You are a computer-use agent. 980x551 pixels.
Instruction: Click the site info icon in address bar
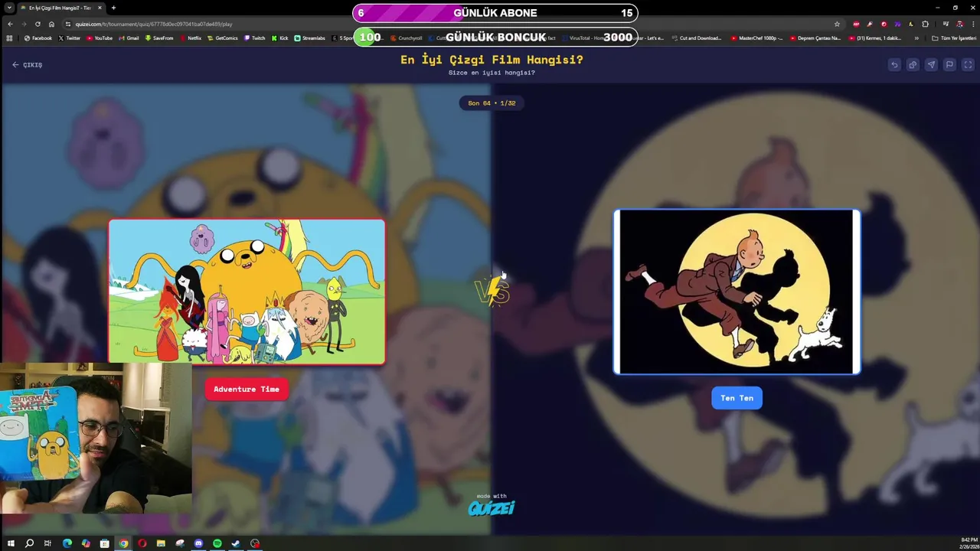point(68,24)
